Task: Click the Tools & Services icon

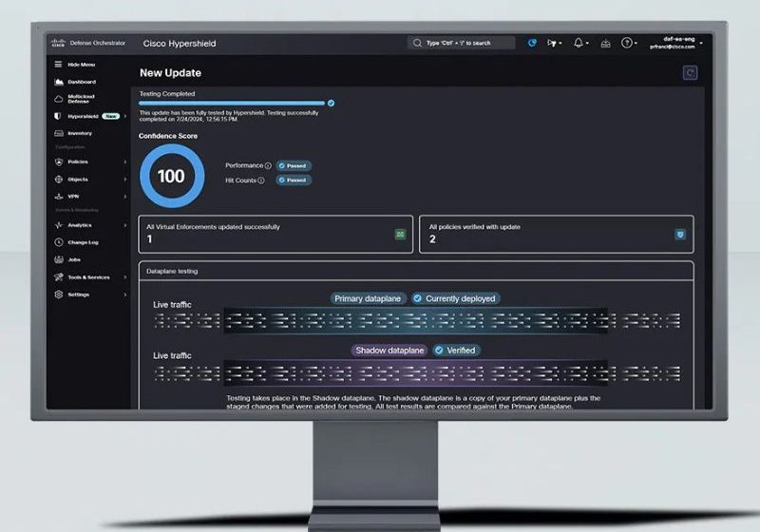Action: pos(59,277)
